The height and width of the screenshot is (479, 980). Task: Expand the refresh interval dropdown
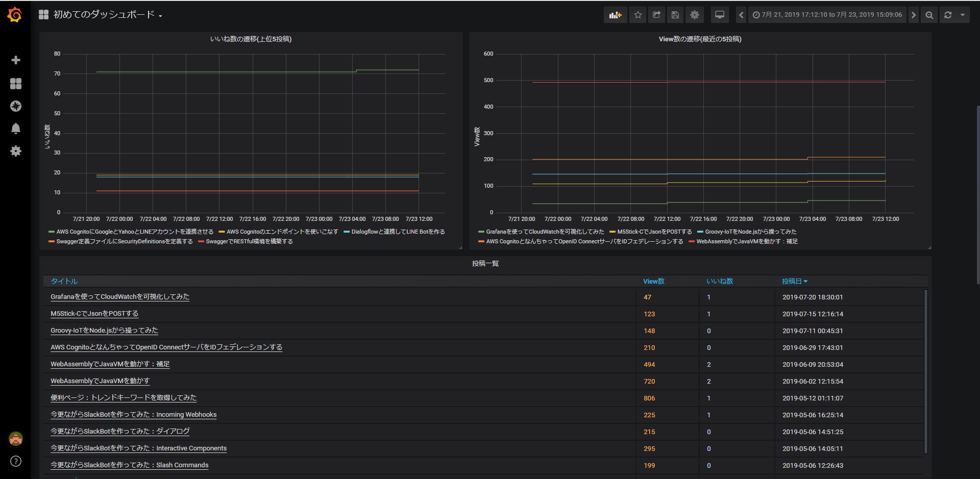[x=963, y=15]
